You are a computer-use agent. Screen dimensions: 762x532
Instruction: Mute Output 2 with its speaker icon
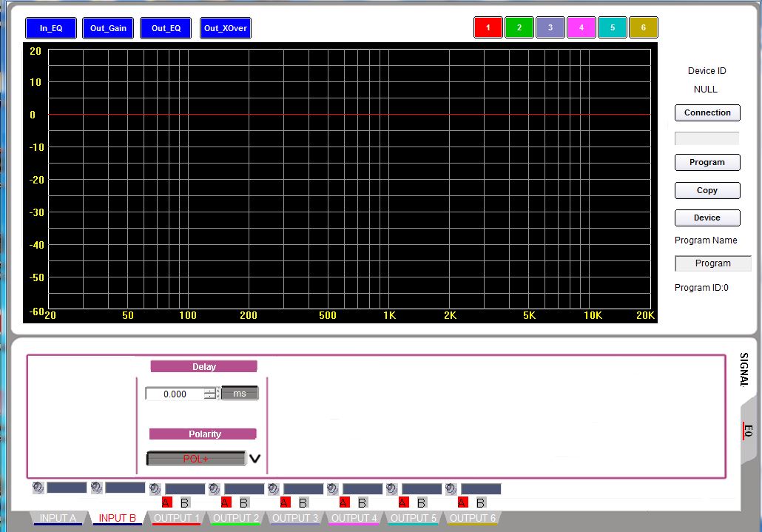[215, 488]
